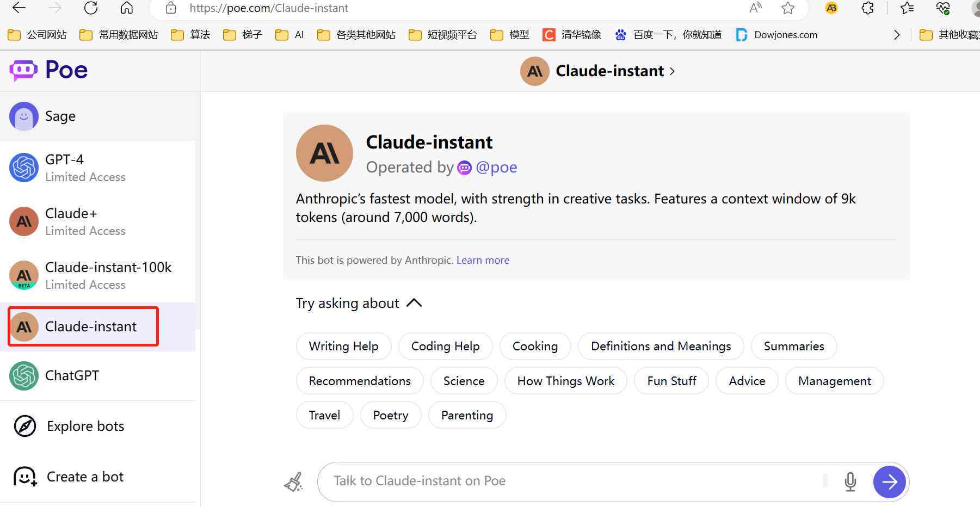Click the microphone voice input icon
980x507 pixels.
(x=850, y=481)
